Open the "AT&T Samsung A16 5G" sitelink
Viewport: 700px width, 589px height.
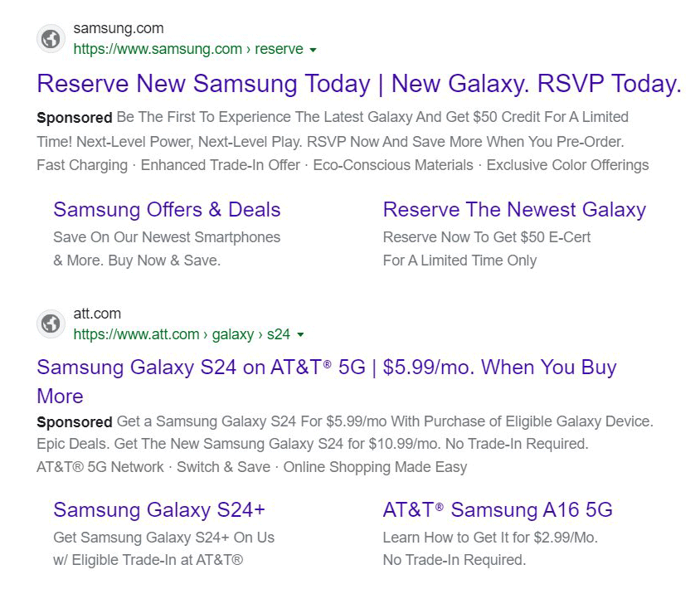498,509
